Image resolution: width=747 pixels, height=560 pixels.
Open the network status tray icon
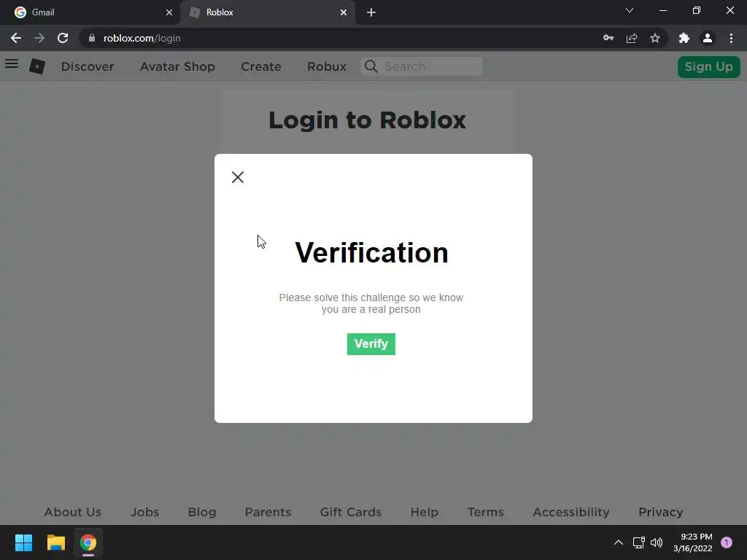point(638,542)
